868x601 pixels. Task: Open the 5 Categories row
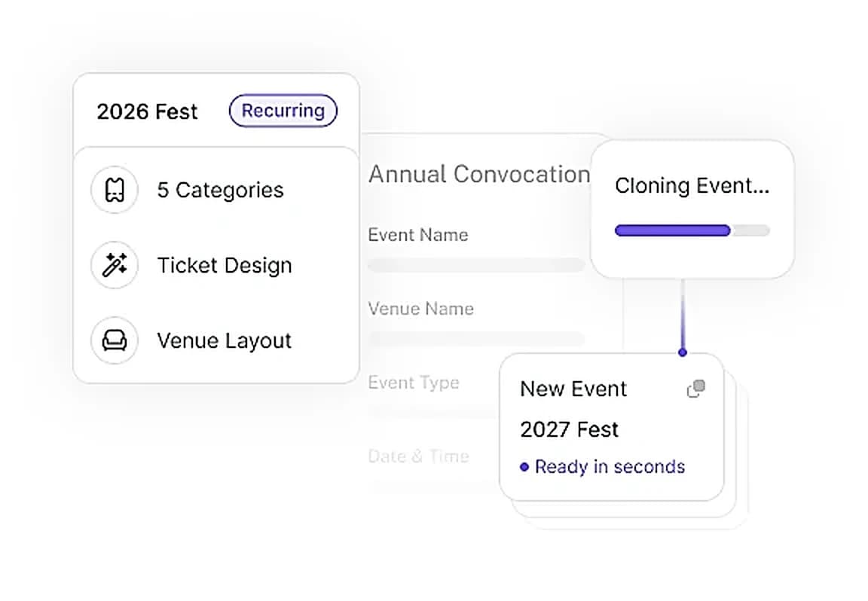point(216,190)
